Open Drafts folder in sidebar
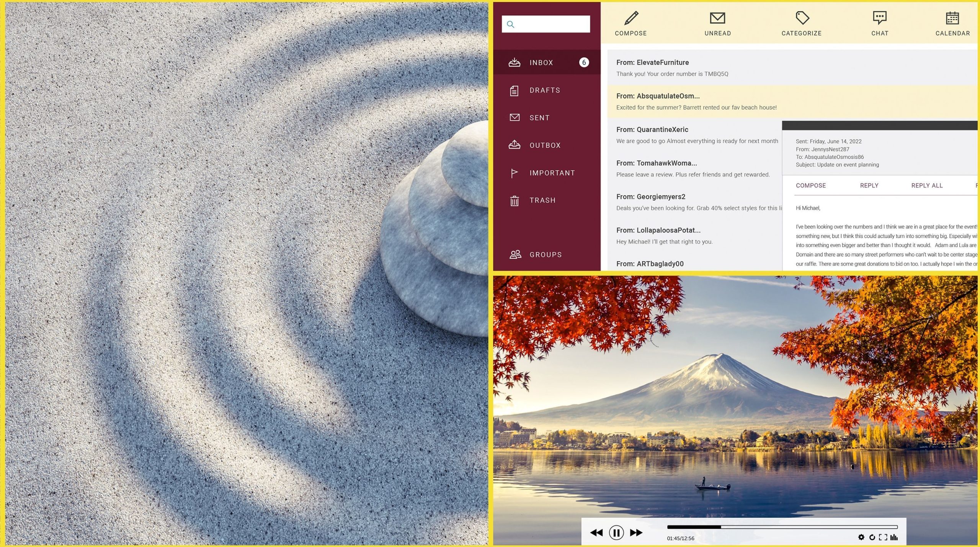980x547 pixels. 545,90
